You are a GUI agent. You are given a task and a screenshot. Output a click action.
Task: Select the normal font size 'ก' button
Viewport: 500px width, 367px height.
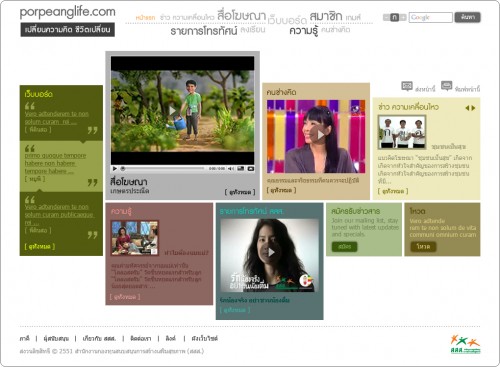[x=395, y=17]
